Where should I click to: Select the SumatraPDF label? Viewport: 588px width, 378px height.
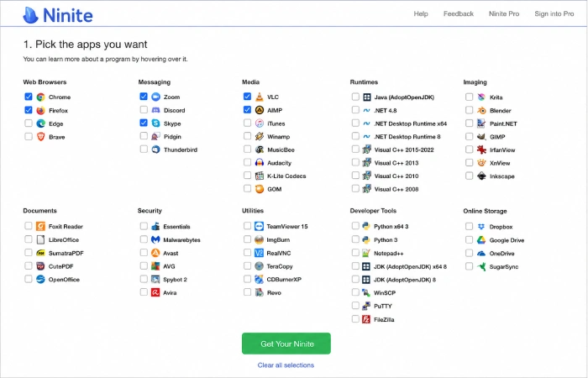pos(66,253)
